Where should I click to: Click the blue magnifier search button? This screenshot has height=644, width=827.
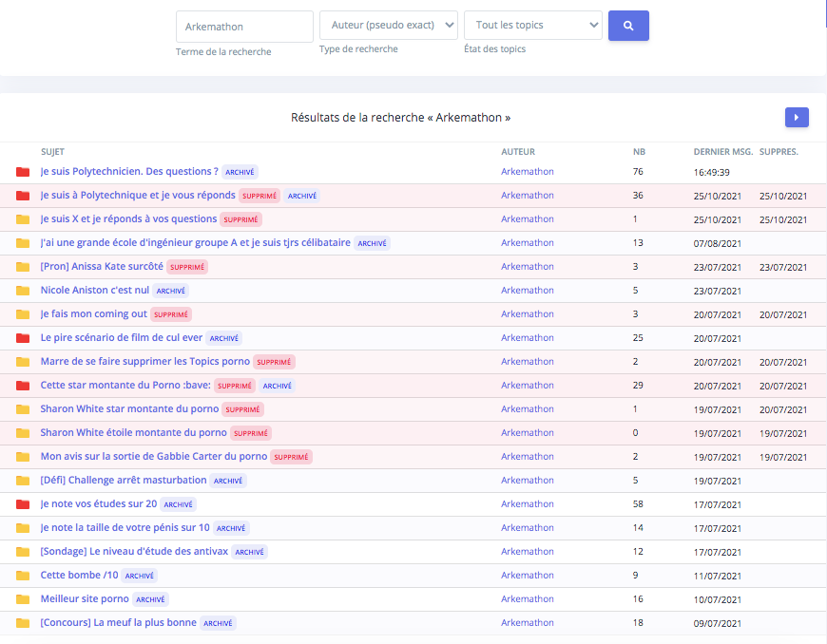[628, 26]
